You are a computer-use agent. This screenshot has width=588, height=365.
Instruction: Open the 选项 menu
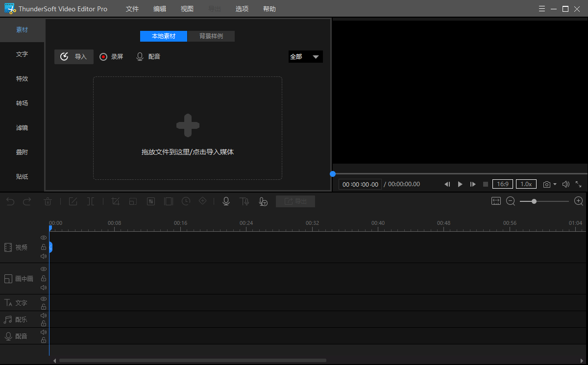pos(242,9)
